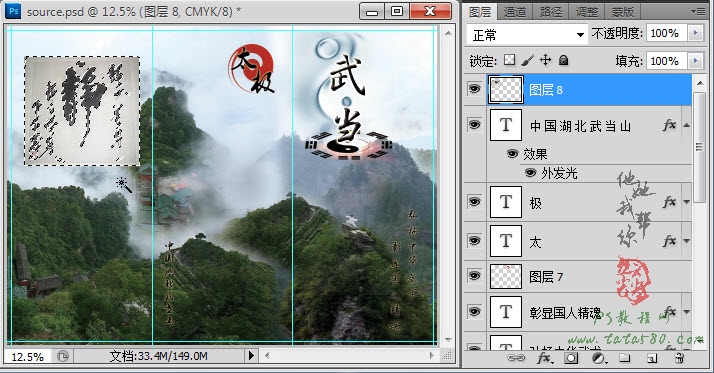Click the T thumbnail of 彰显国人精魂 layer
Screen dimensions: 714x373
[x=506, y=312]
